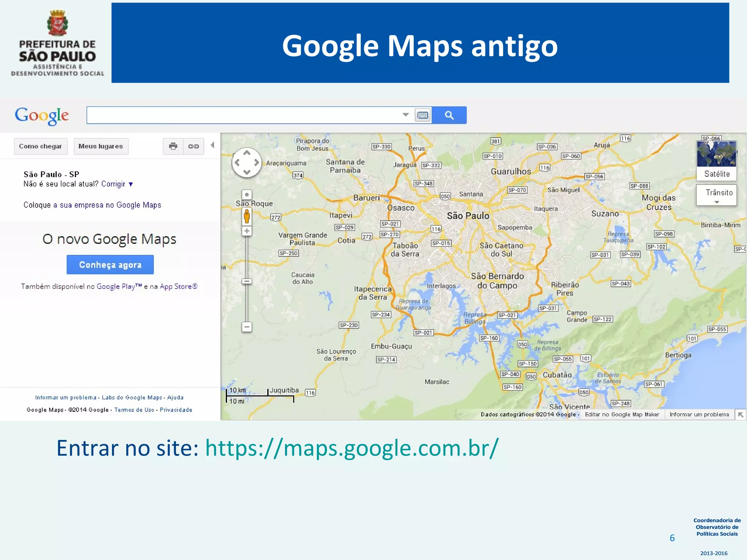Select the orange Street View pegman
Viewport: 747px width, 560px height.
pos(247,217)
